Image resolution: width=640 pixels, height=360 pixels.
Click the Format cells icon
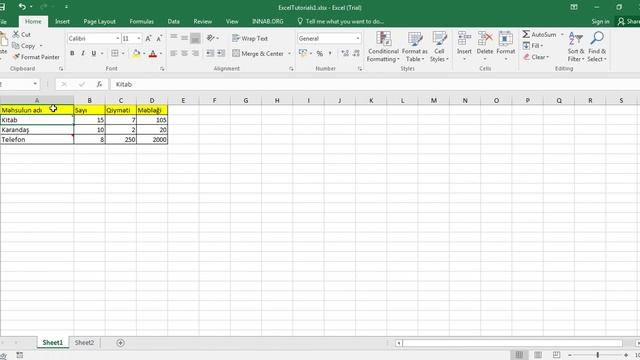(x=506, y=39)
